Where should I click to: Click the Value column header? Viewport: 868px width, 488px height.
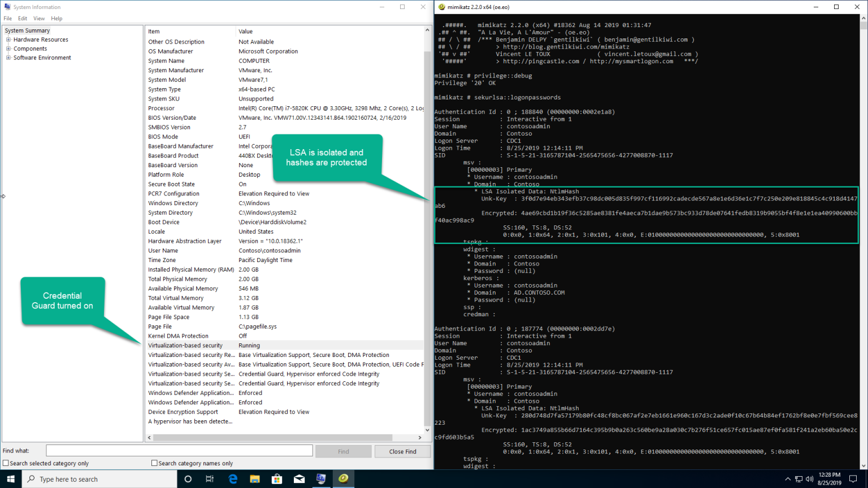[329, 31]
